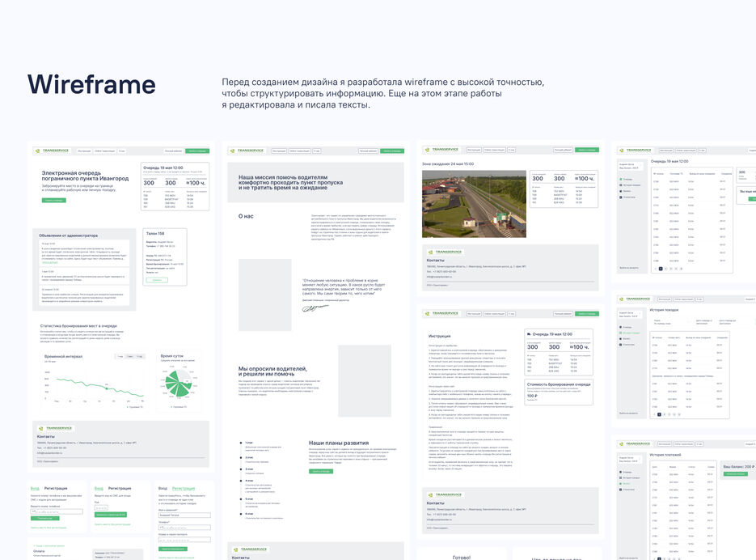Click the Объявления от администратора heading
Image resolution: width=756 pixels, height=560 pixels.
click(x=69, y=235)
